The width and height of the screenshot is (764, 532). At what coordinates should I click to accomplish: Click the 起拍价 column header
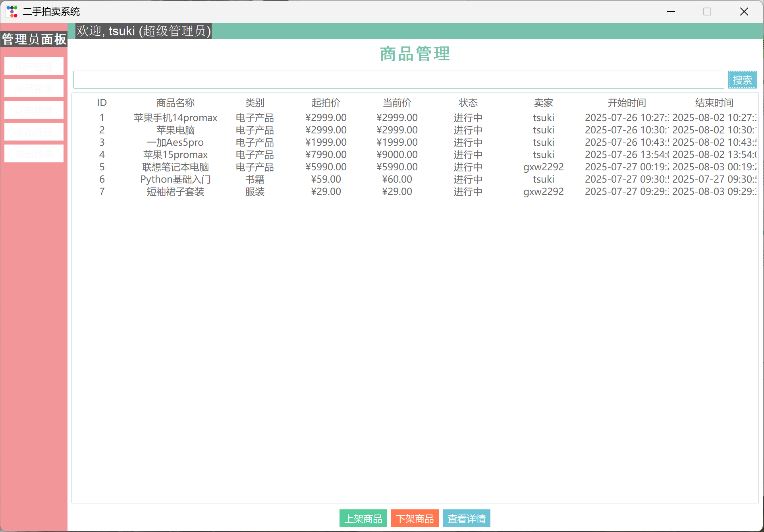pyautogui.click(x=326, y=103)
